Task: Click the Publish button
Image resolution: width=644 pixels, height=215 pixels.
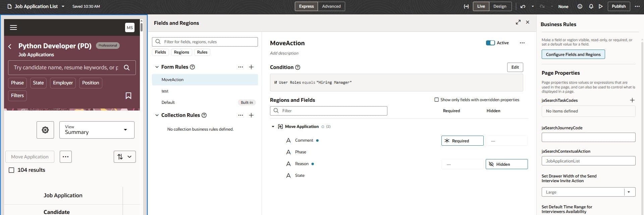Action: (618, 6)
